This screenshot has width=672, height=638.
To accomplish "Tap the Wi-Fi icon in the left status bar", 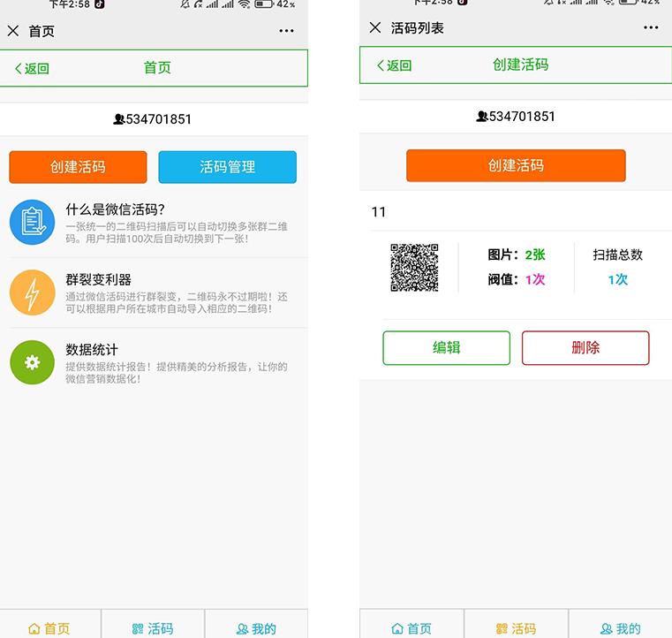I will pyautogui.click(x=245, y=4).
